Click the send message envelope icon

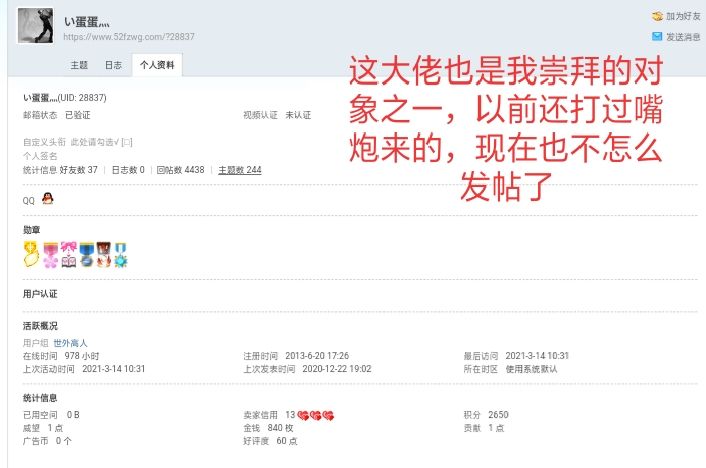click(x=657, y=36)
